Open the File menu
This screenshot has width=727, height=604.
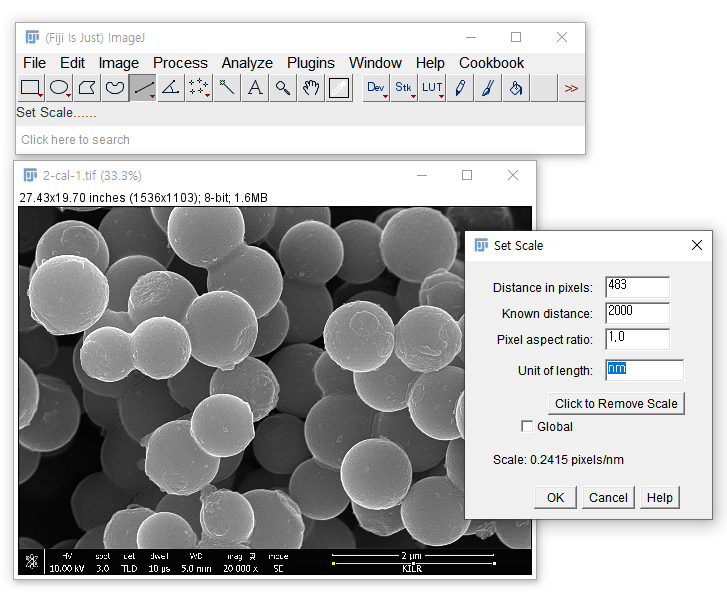(x=34, y=63)
